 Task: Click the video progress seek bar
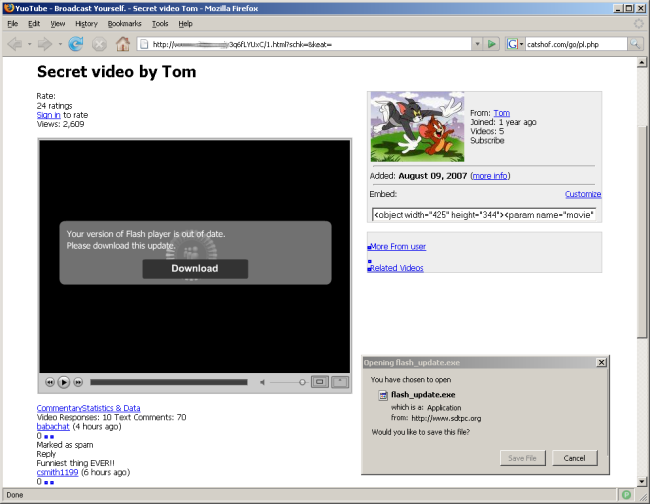169,382
